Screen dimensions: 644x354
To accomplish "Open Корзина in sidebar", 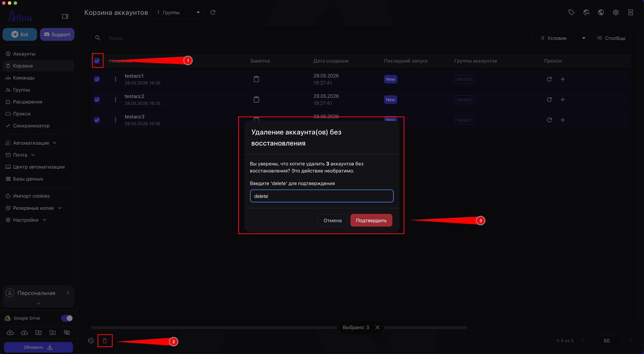I will coord(39,66).
